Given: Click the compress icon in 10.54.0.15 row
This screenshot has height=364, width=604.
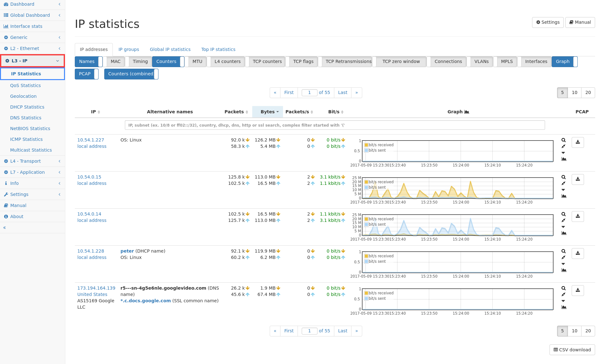Looking at the screenshot, I should tap(563, 183).
